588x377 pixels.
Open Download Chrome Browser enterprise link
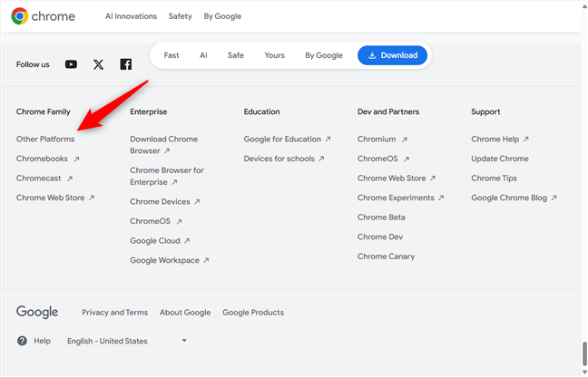point(164,145)
